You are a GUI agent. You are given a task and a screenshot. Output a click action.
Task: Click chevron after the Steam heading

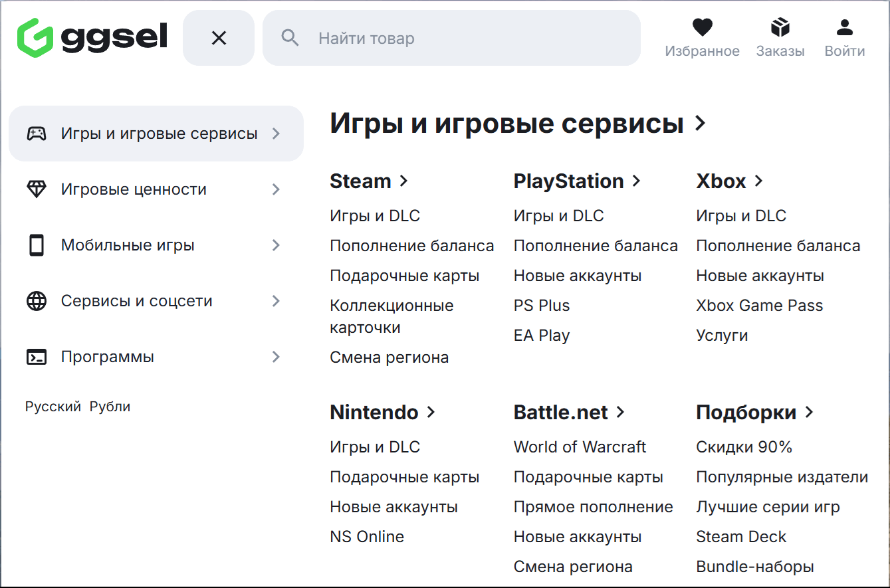(403, 181)
